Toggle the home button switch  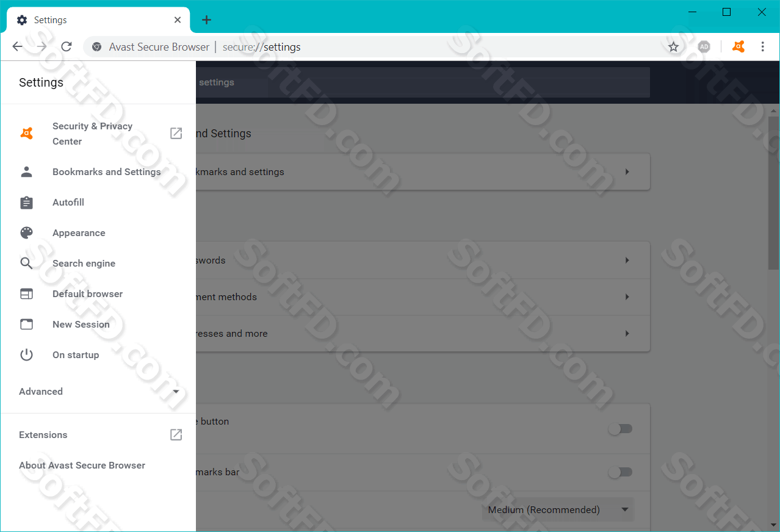click(x=621, y=428)
